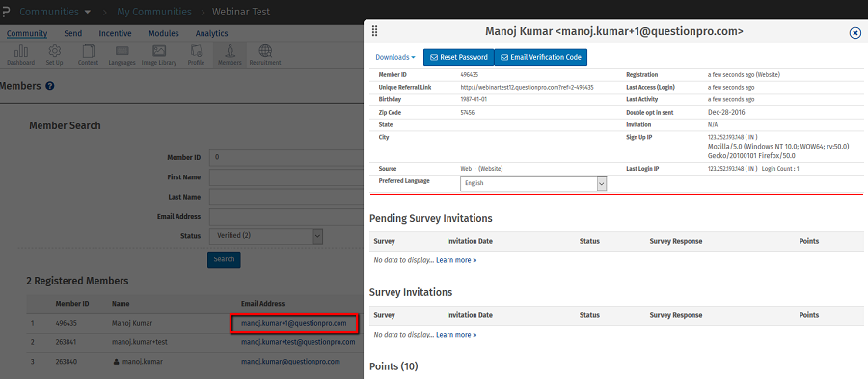Click Learn more under Pending Survey Invitations

[456, 260]
